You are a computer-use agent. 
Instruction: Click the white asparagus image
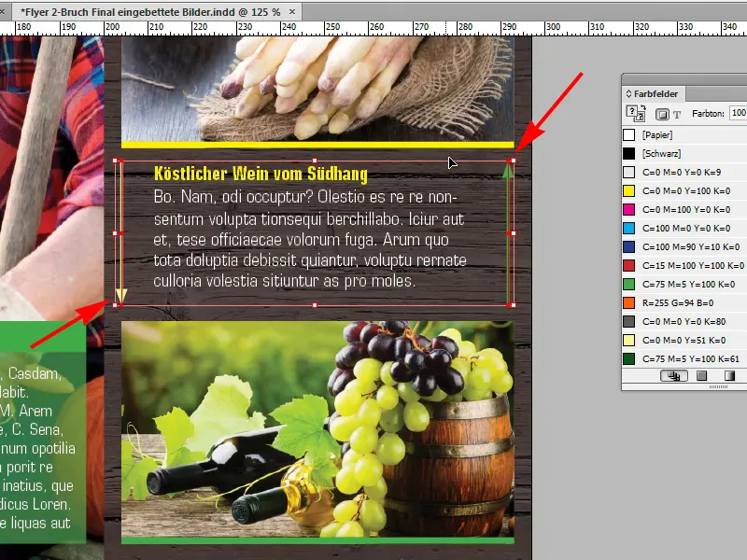point(317,89)
